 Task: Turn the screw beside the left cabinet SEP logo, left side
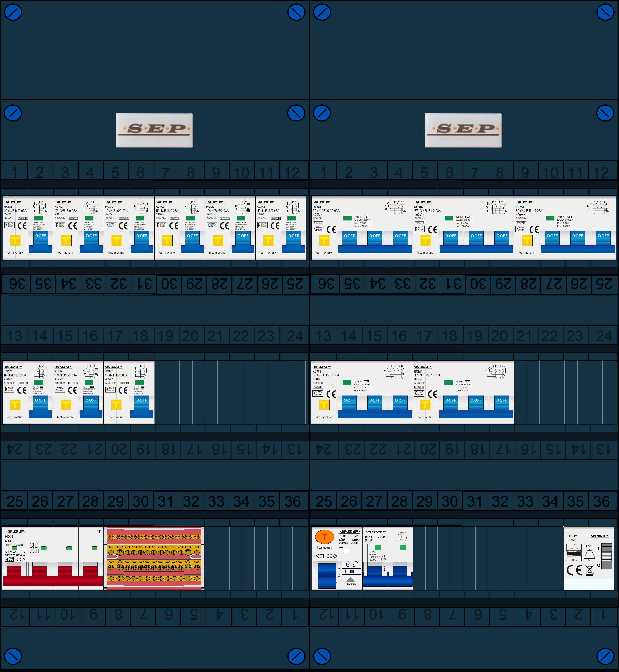pyautogui.click(x=13, y=113)
